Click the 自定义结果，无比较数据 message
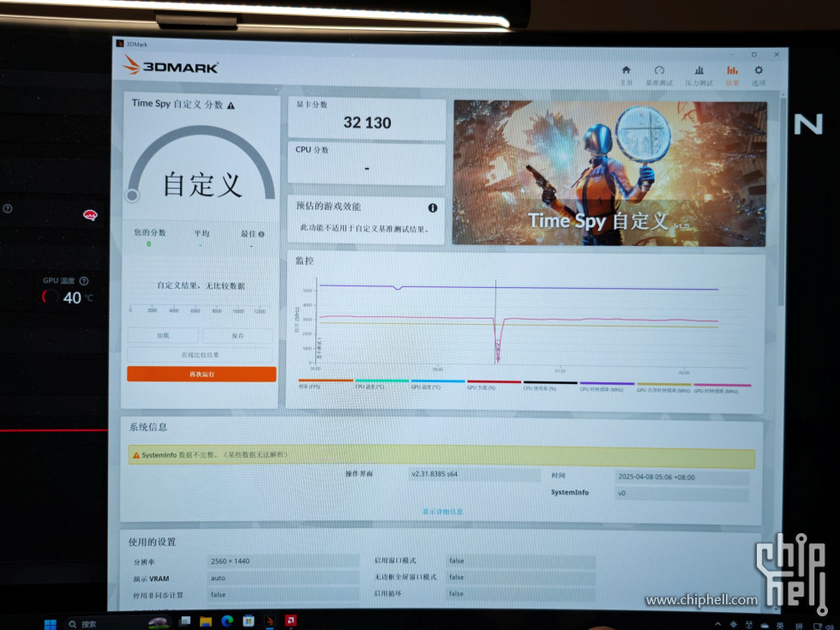This screenshot has height=630, width=840. 201,285
